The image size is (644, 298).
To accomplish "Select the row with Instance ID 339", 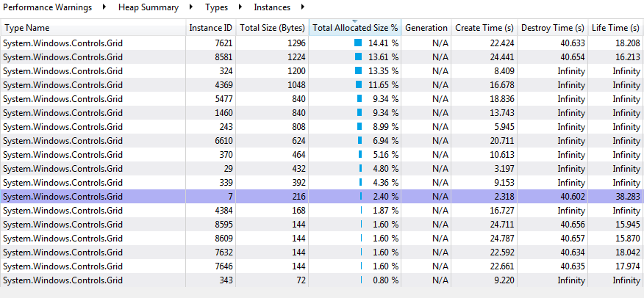I will pos(322,183).
